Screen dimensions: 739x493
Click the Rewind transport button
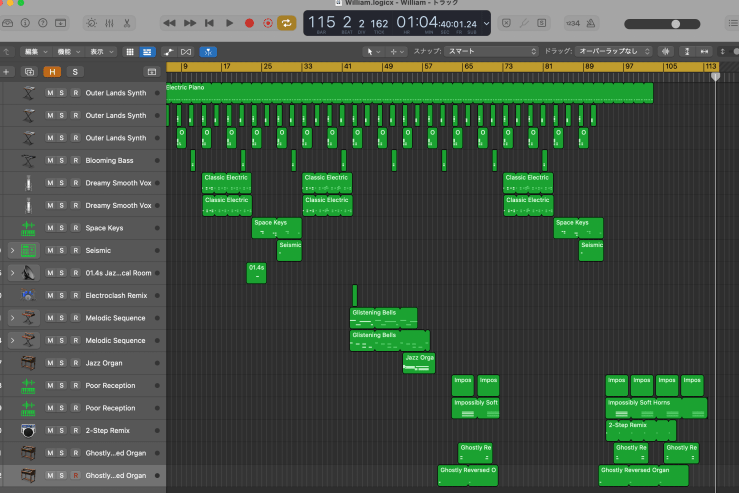coord(169,23)
